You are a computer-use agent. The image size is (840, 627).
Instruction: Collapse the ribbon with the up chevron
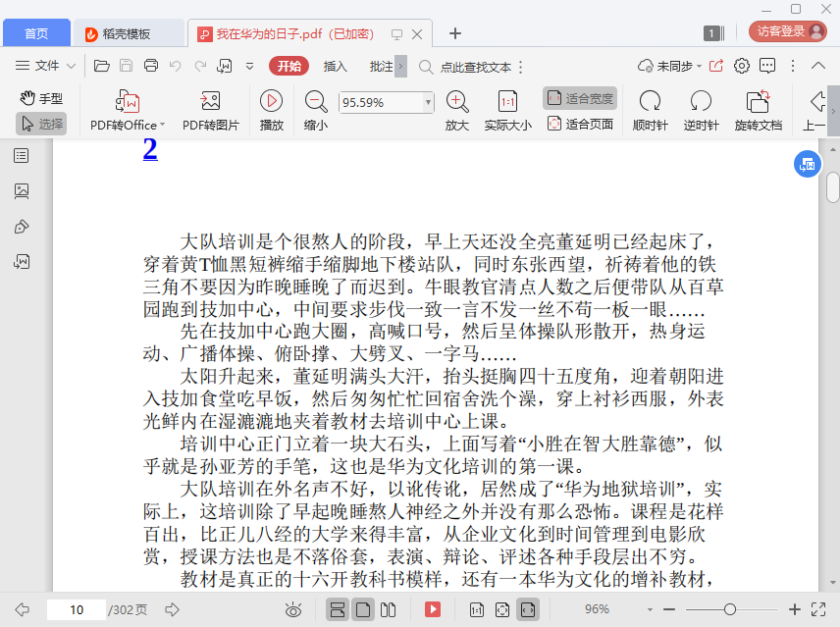click(x=818, y=66)
